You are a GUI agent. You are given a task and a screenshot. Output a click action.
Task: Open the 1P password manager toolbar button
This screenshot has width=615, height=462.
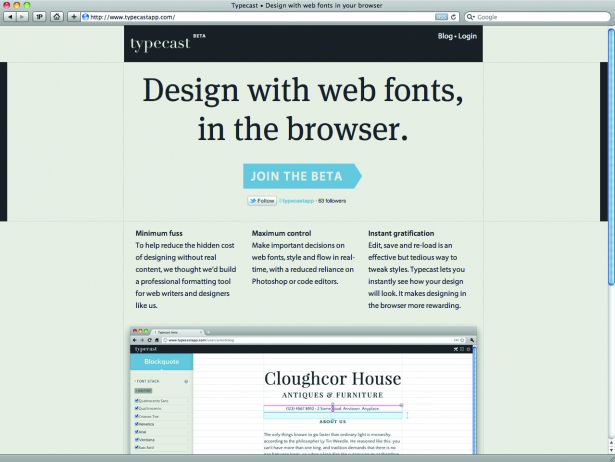pyautogui.click(x=39, y=17)
